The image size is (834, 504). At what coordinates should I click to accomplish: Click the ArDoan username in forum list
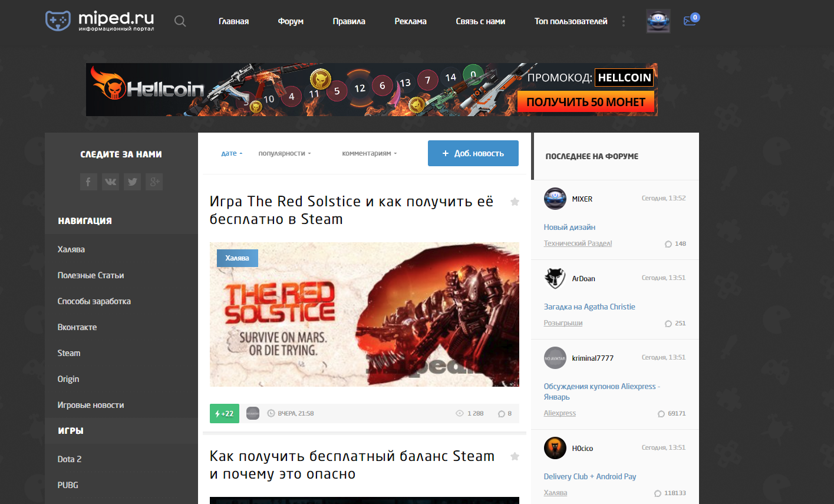(x=584, y=279)
